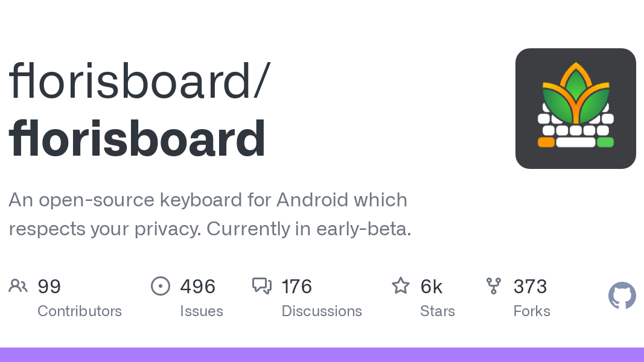
Task: Click the Contributors label
Action: 80,311
